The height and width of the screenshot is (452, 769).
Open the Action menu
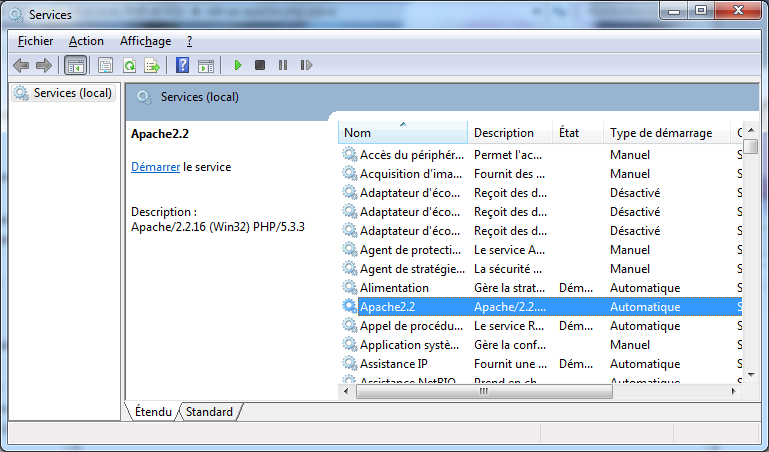click(86, 41)
